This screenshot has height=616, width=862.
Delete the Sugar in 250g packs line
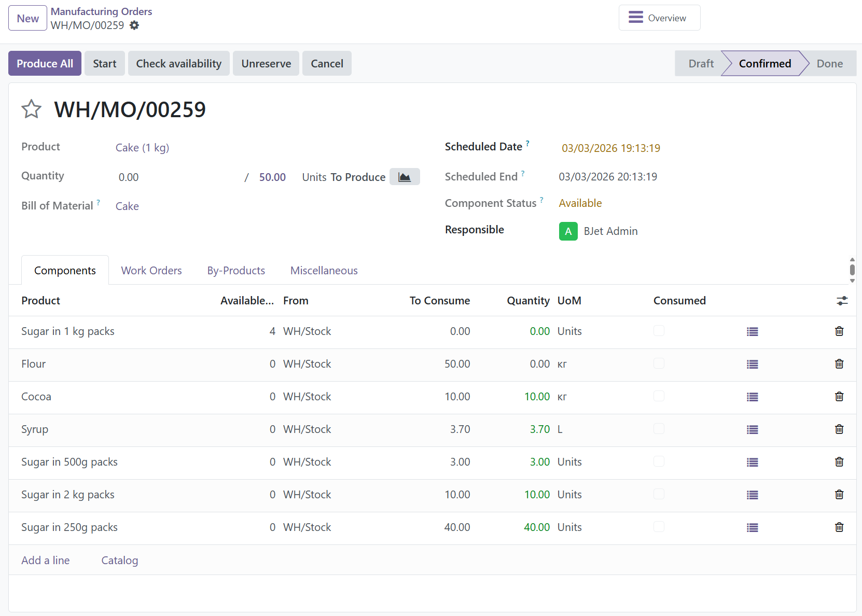[839, 527]
